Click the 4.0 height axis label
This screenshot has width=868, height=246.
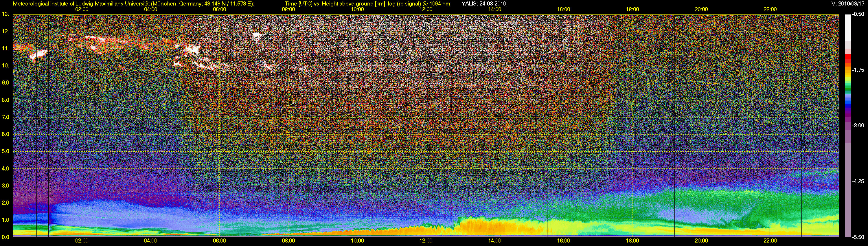click(x=5, y=168)
